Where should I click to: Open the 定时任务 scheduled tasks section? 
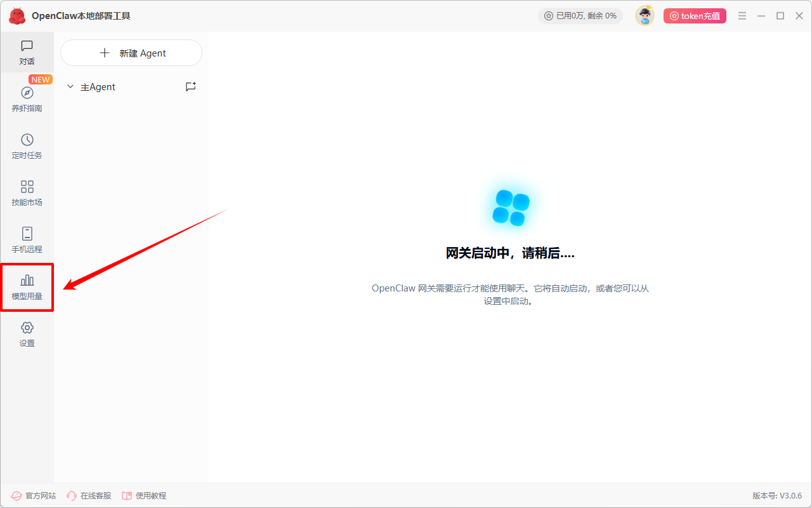(27, 146)
